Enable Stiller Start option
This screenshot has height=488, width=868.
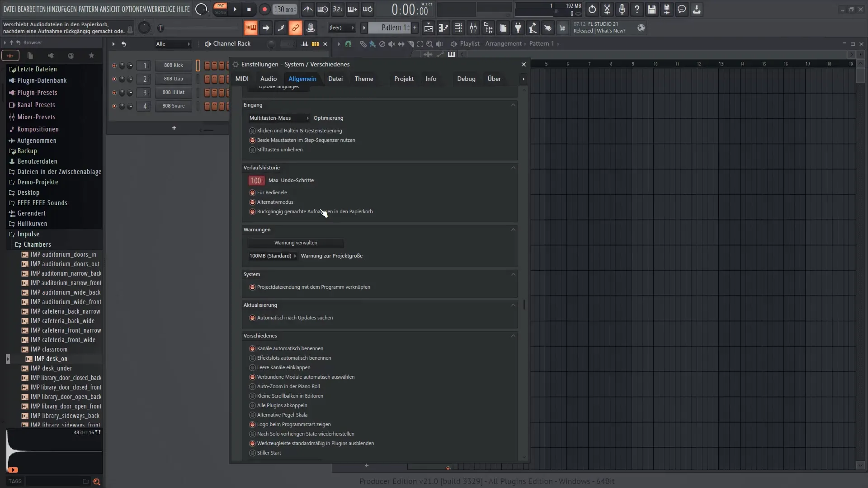pyautogui.click(x=252, y=452)
